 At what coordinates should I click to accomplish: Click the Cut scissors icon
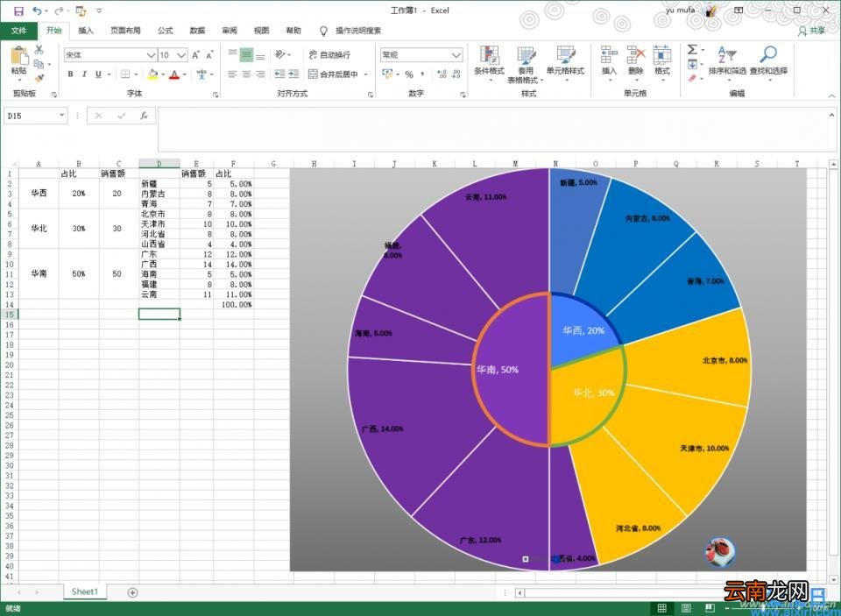[39, 50]
